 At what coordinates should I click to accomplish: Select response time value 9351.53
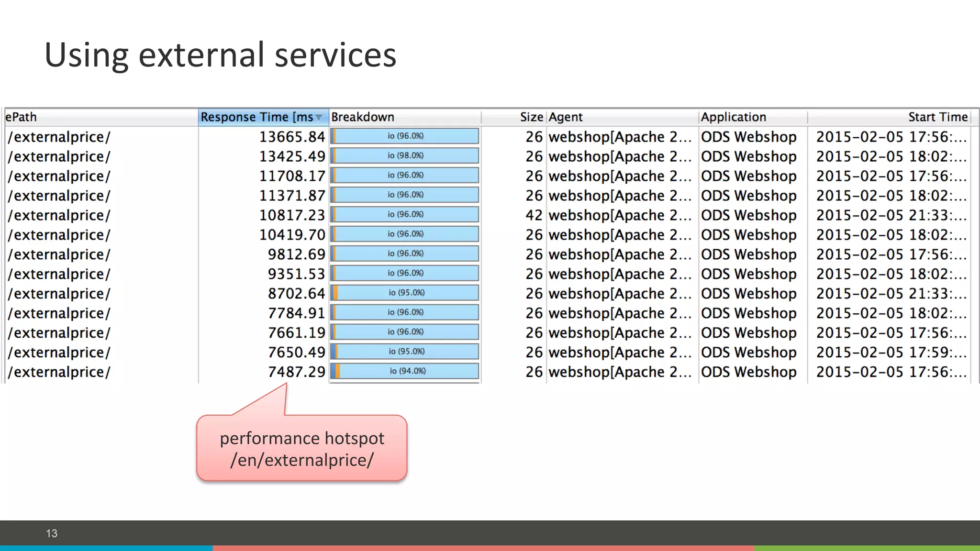296,274
